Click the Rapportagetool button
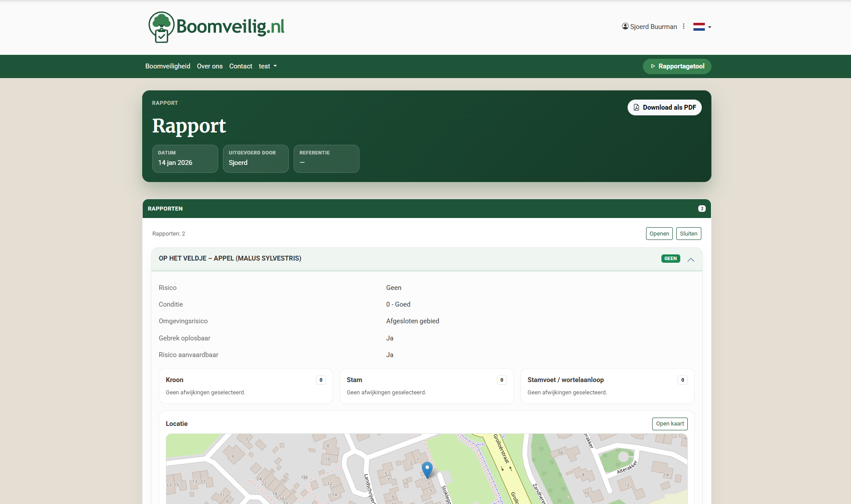This screenshot has width=851, height=504. [677, 66]
